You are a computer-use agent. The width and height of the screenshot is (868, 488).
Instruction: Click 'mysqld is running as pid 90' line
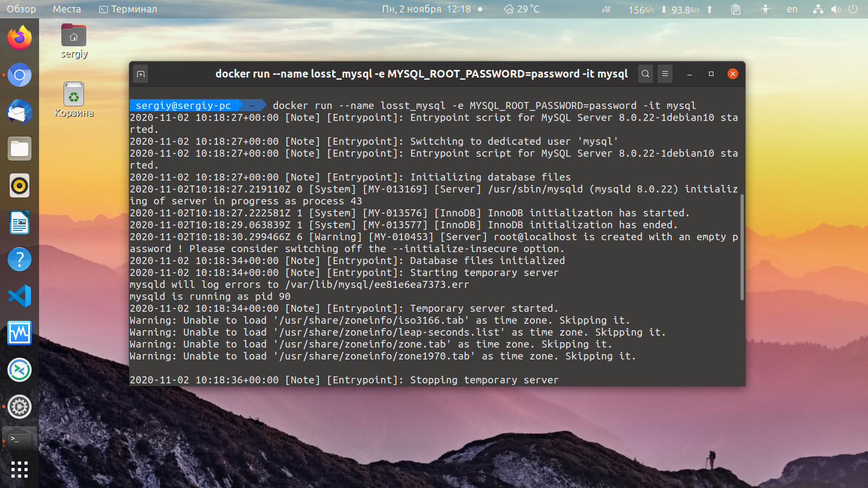pyautogui.click(x=210, y=296)
